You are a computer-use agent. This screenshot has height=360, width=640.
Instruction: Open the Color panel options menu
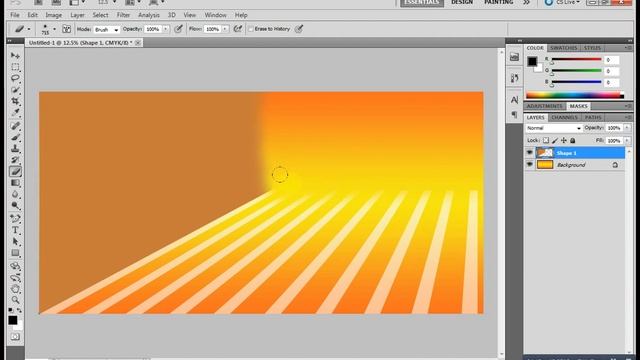point(628,48)
